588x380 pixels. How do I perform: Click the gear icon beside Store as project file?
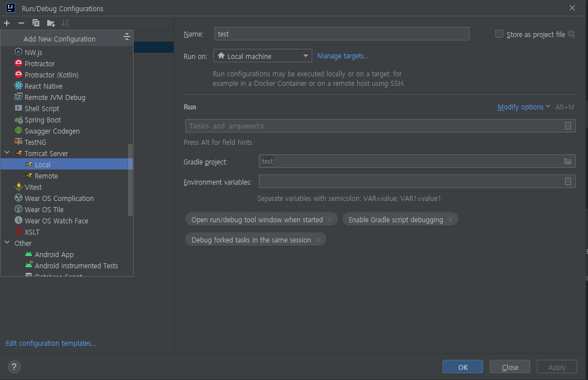(x=571, y=34)
